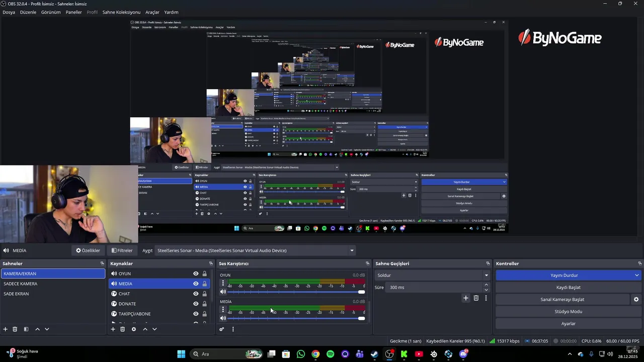Open virtual camera settings gear
The height and width of the screenshot is (362, 644).
pos(636,300)
